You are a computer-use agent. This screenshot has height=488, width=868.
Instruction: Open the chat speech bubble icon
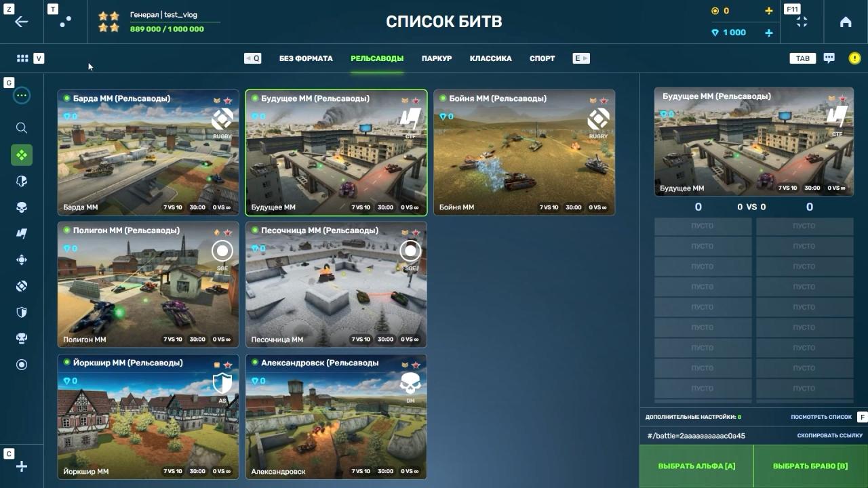tap(829, 58)
